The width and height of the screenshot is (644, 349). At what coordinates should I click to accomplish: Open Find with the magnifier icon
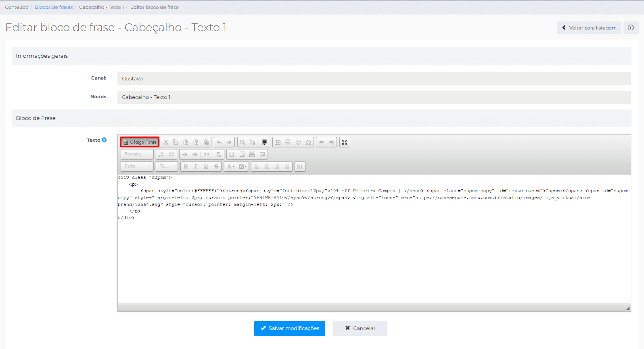pyautogui.click(x=243, y=142)
